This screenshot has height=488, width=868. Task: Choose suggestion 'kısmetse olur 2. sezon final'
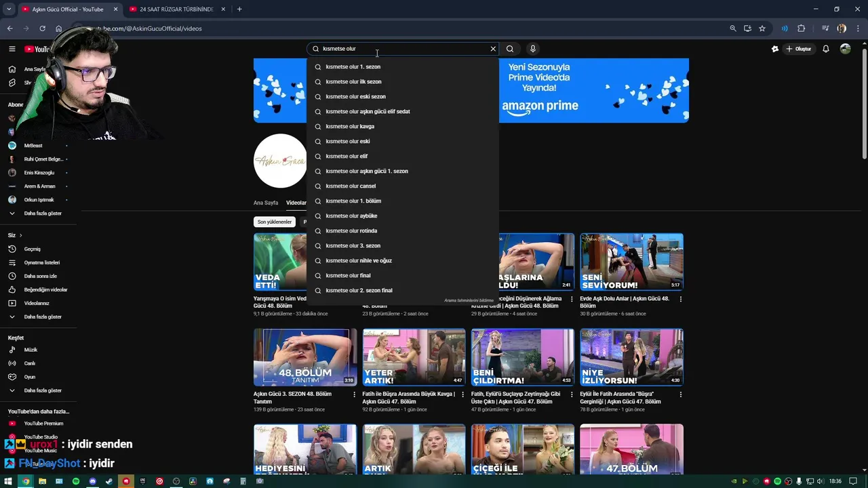403,290
